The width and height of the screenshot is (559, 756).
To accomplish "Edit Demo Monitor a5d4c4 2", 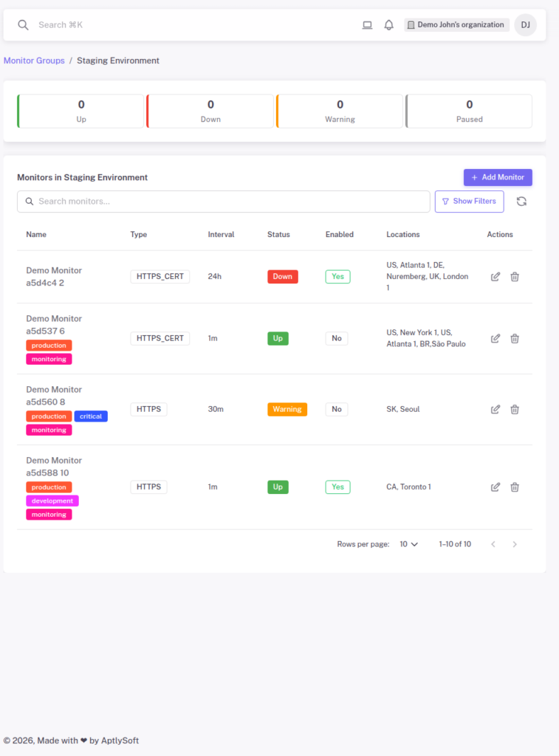I will click(x=495, y=277).
